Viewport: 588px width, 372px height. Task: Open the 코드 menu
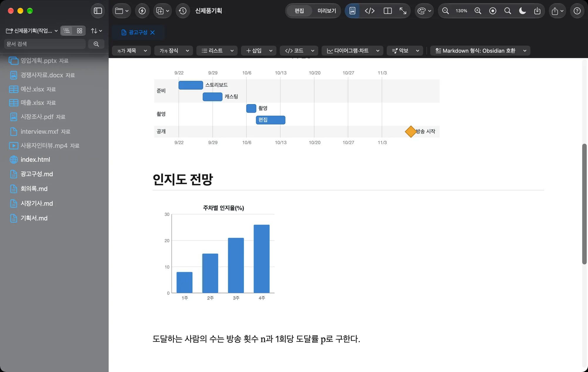pos(299,51)
